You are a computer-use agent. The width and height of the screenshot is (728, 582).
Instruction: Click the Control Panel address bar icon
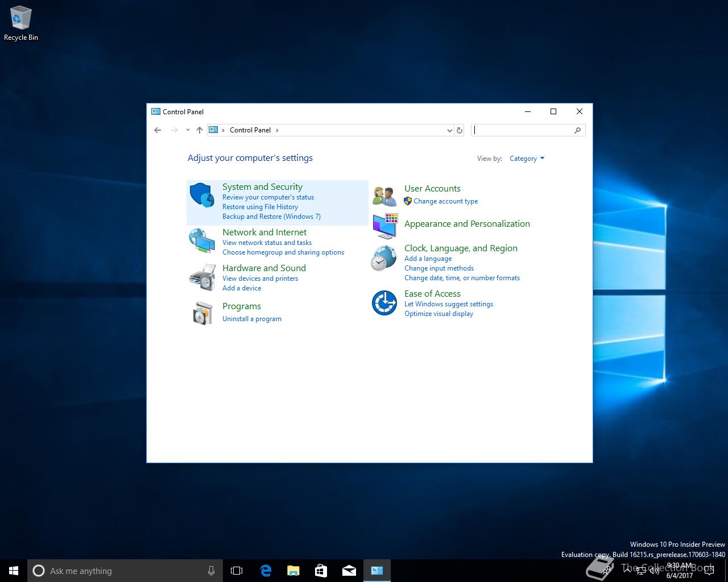(213, 130)
